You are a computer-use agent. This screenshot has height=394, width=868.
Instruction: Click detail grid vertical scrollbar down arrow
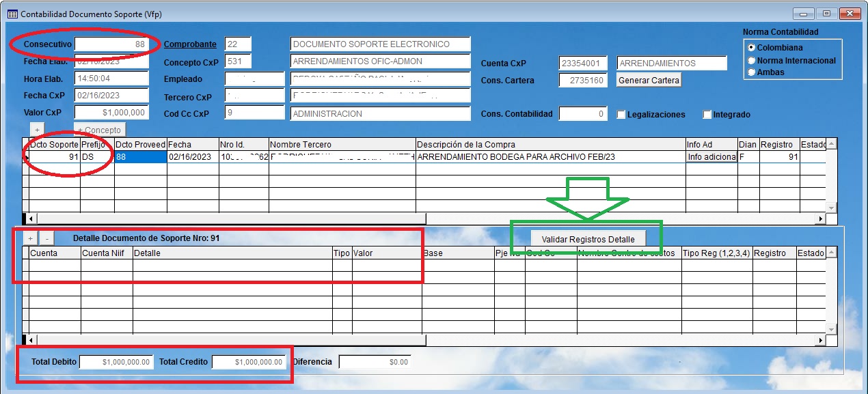(x=831, y=328)
